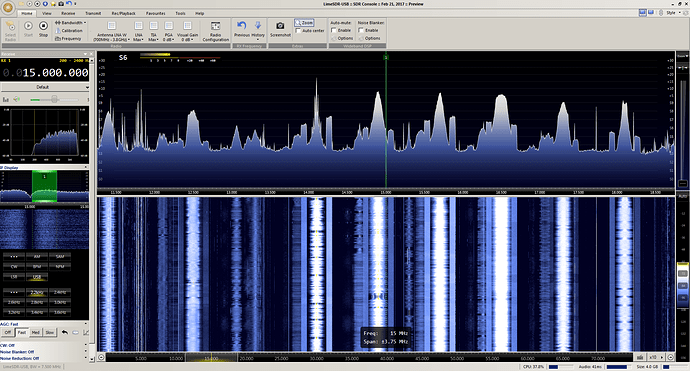Open Antenna LNA W dropdown
This screenshot has height=371, width=690.
[x=111, y=30]
